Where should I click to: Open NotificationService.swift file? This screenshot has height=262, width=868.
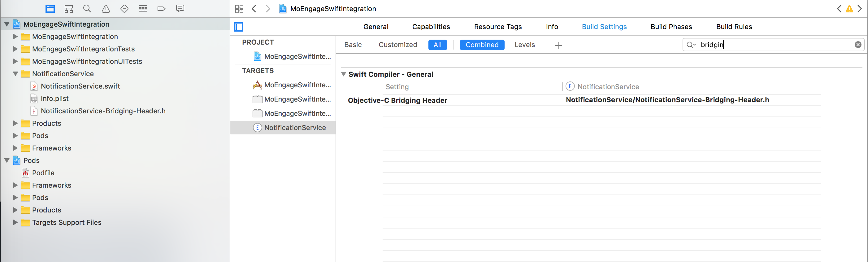click(80, 86)
